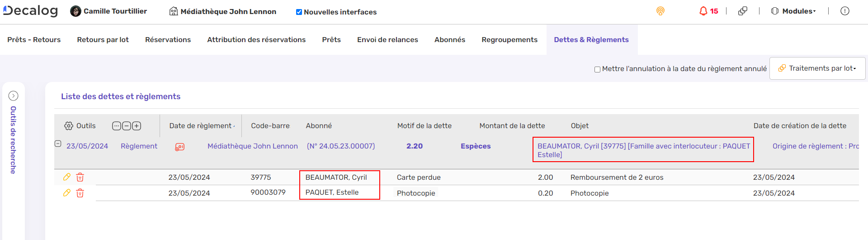Screen dimensions: 868x240
Task: Expand the Outils de recherche panel arrow
Action: tap(14, 96)
